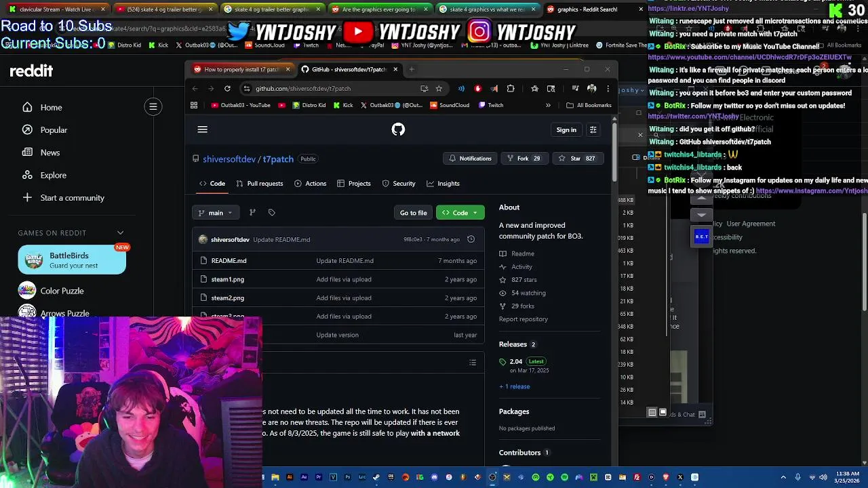
Task: Open GitHub appearance settings beside Sign in
Action: (593, 129)
